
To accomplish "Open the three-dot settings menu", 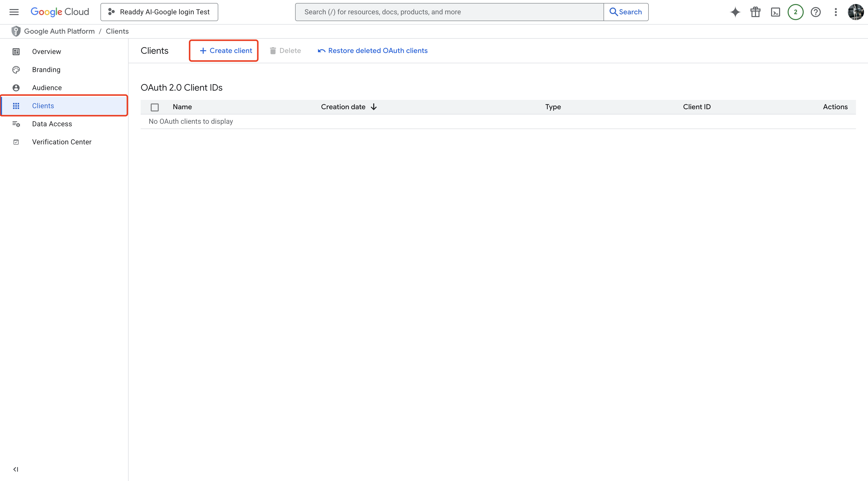I will [836, 12].
